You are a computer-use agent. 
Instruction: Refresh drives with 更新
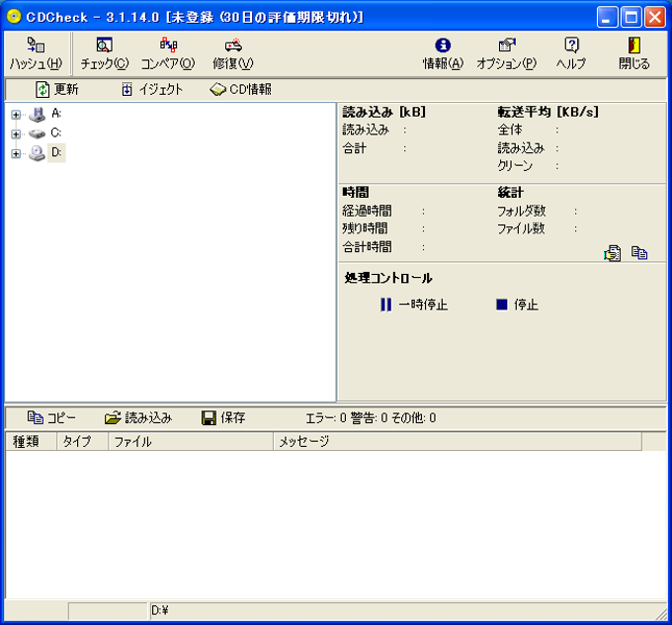click(57, 89)
